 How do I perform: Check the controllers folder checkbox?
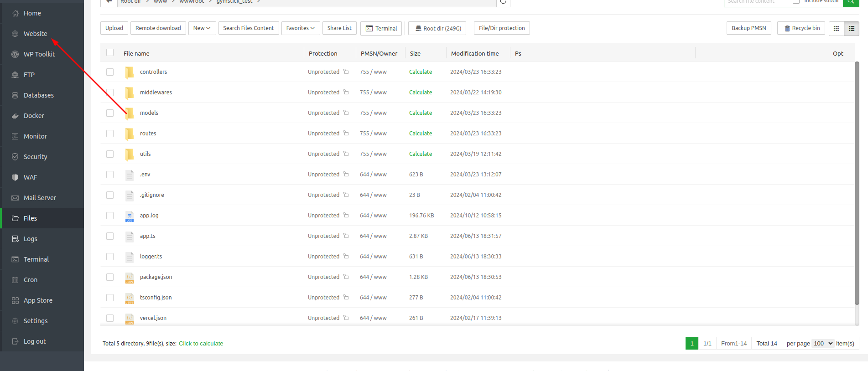point(110,72)
